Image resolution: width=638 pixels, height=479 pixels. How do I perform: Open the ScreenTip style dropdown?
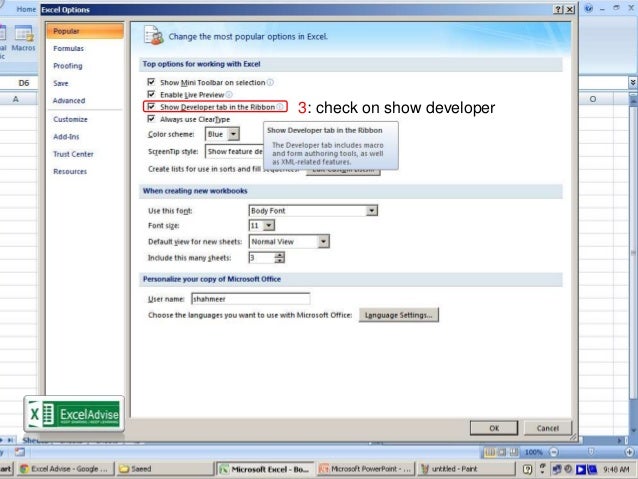[235, 151]
